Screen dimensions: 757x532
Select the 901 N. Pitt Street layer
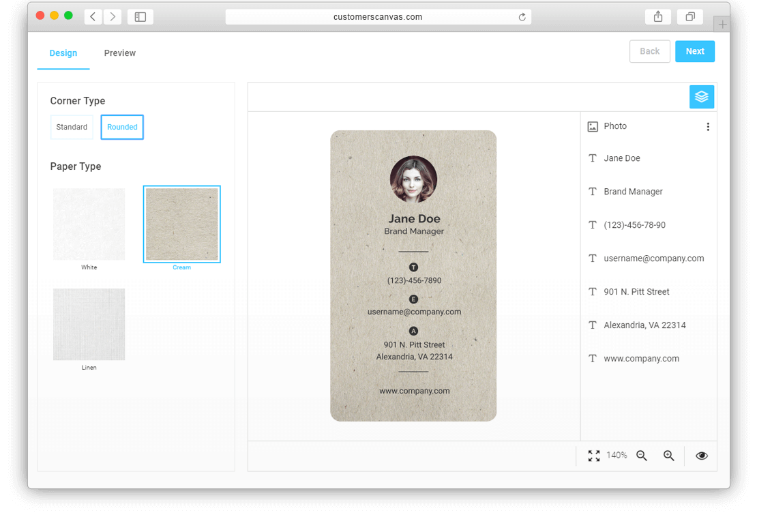pos(649,292)
